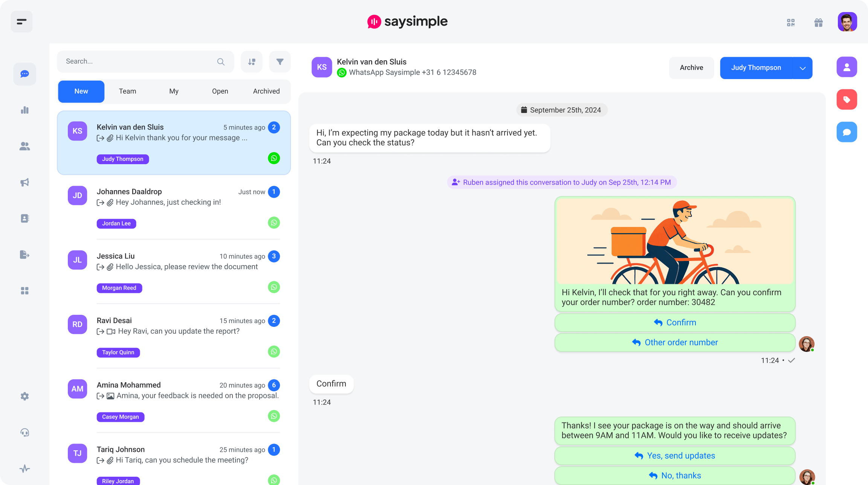Focus the Search conversations input field
Screen dimensions: 868x485
145,62
